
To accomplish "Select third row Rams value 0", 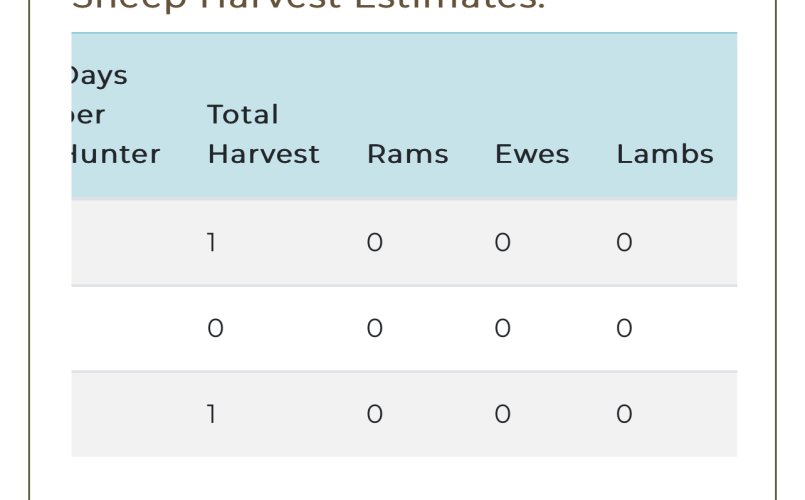I will pos(375,414).
